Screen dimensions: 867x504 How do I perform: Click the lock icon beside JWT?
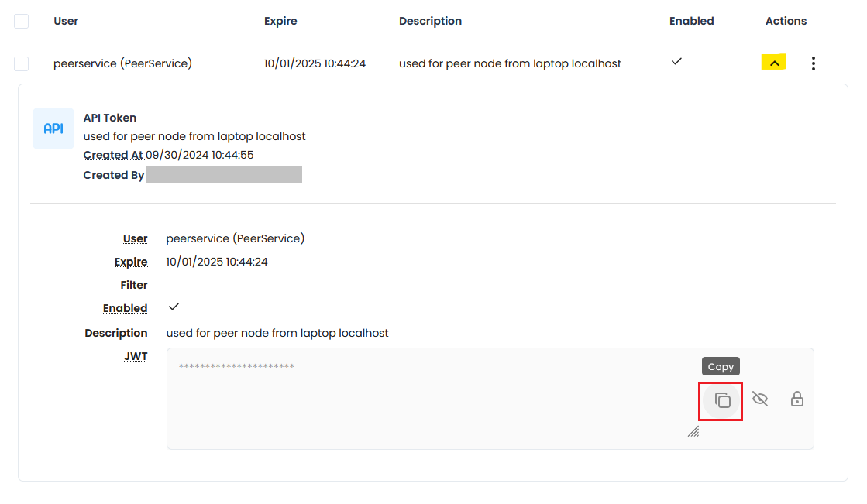[796, 399]
